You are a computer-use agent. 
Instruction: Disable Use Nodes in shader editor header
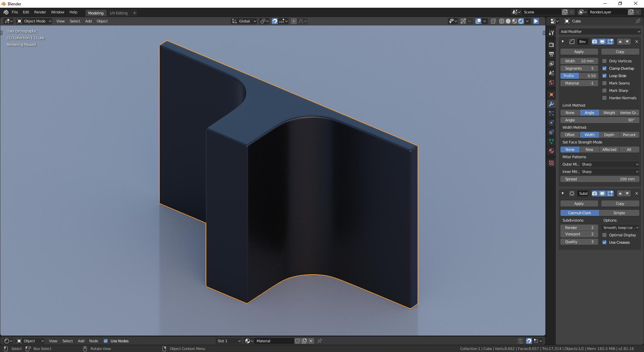click(x=106, y=341)
